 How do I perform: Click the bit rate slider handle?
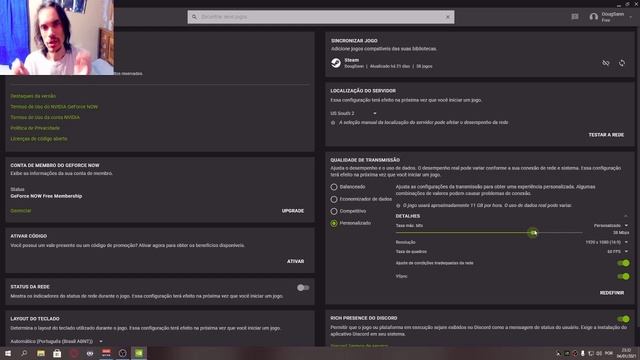(533, 233)
